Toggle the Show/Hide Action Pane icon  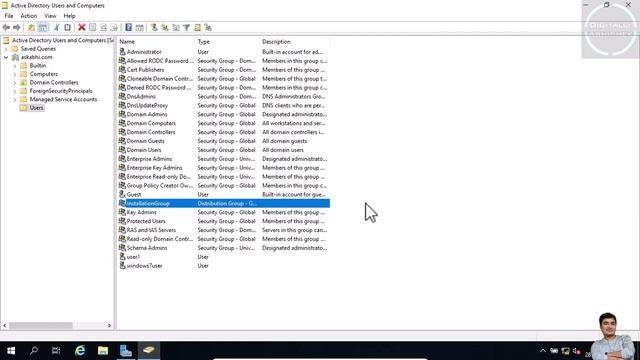[x=140, y=27]
